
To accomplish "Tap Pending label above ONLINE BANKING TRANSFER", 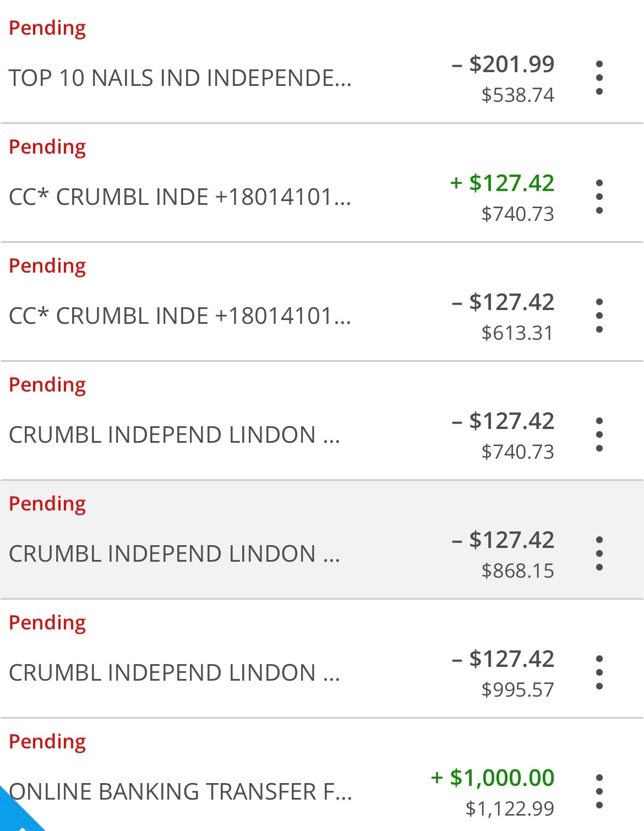I will (x=47, y=742).
